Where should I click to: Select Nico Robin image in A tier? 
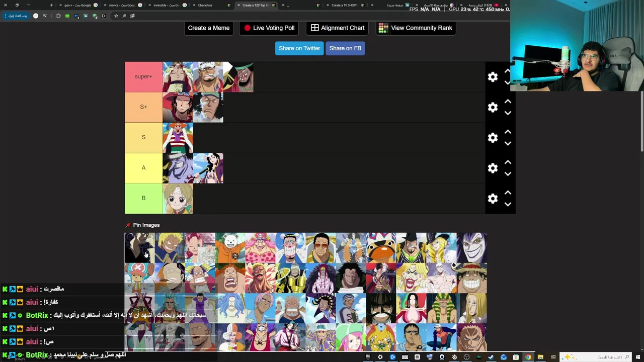click(208, 168)
